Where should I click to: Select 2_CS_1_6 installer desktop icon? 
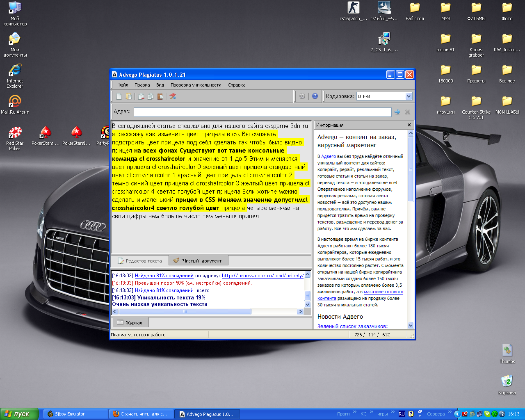(x=384, y=42)
